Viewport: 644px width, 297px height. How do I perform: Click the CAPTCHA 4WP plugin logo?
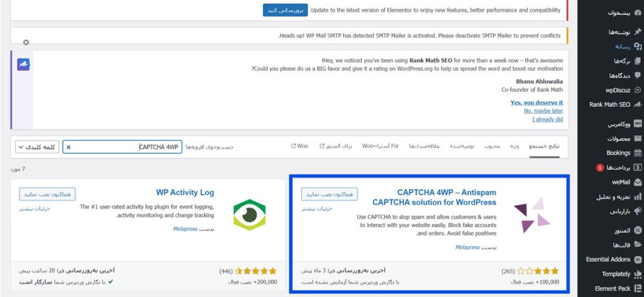point(532,215)
